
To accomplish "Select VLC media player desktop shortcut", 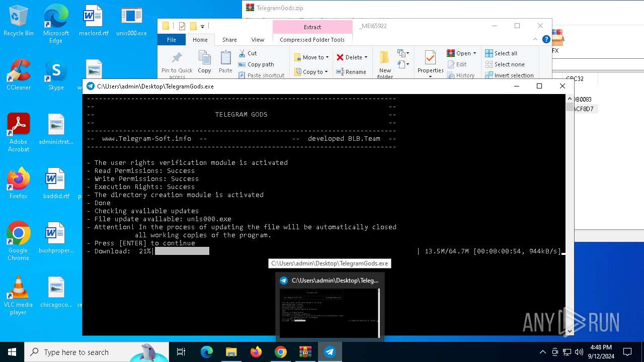I will coord(19,296).
